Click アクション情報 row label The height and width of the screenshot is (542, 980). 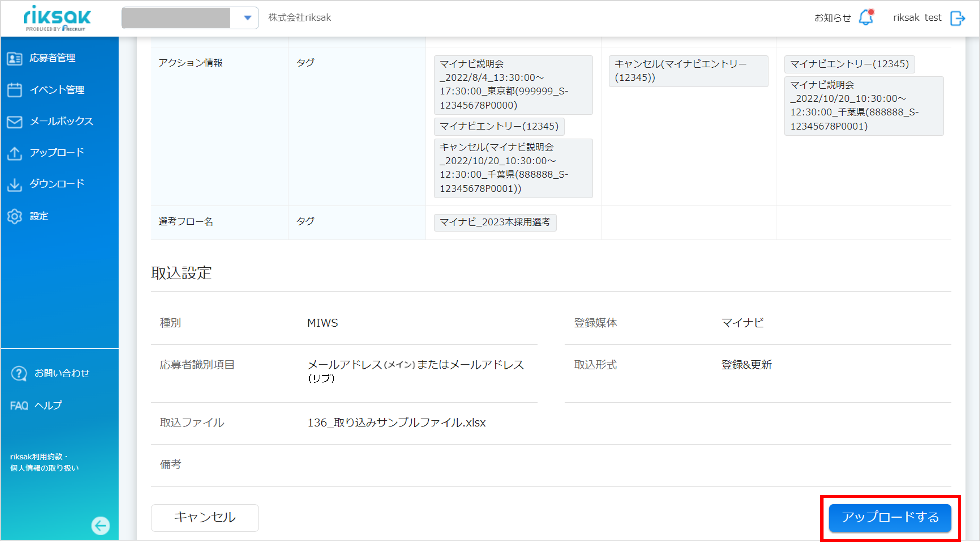coord(190,63)
